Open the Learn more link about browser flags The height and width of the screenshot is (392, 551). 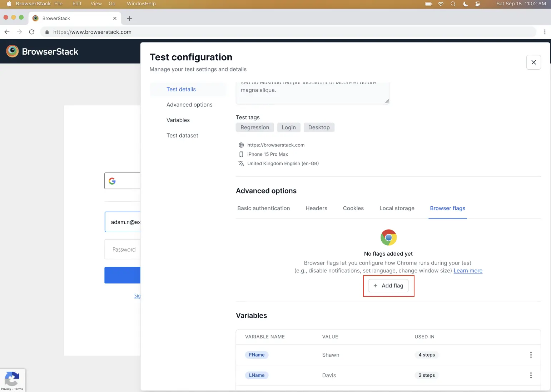click(x=467, y=271)
